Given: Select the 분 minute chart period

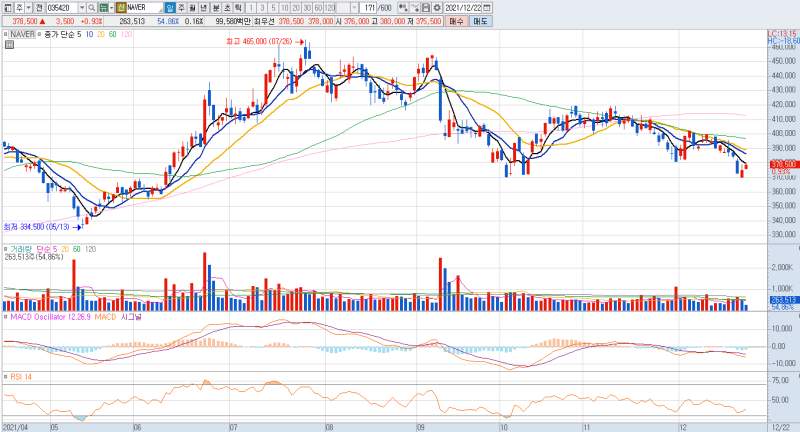Looking at the screenshot, I should pos(216,8).
